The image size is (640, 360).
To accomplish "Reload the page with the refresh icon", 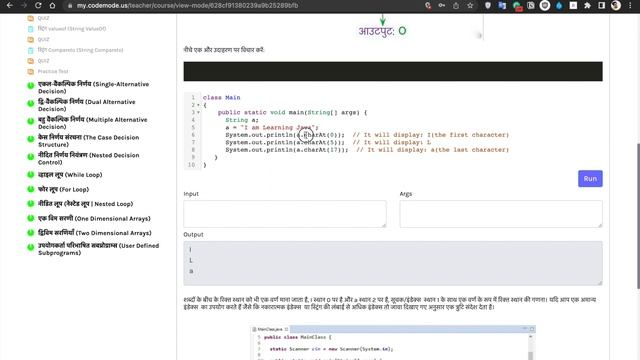I will point(38,6).
